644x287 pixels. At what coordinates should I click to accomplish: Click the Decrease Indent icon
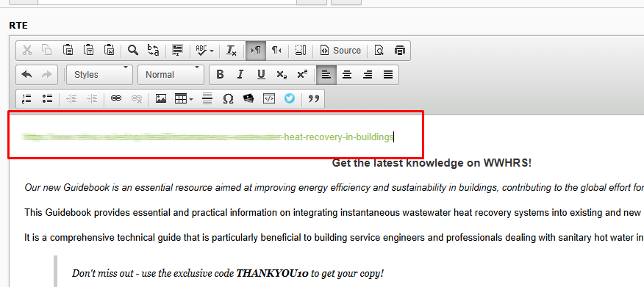coord(71,99)
